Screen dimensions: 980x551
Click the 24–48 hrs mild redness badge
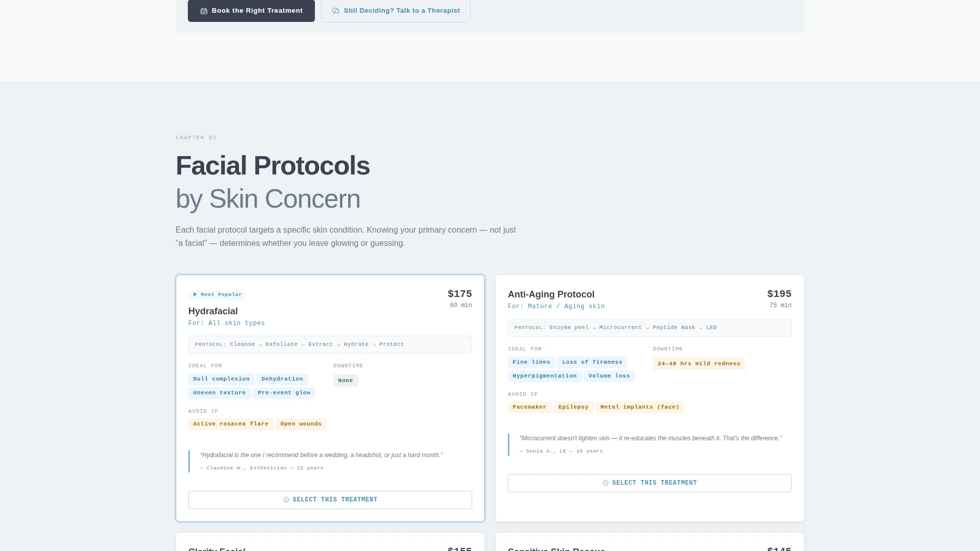699,364
